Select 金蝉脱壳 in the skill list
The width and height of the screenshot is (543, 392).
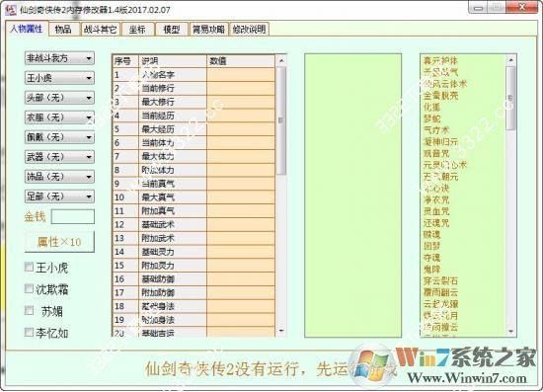[440, 96]
